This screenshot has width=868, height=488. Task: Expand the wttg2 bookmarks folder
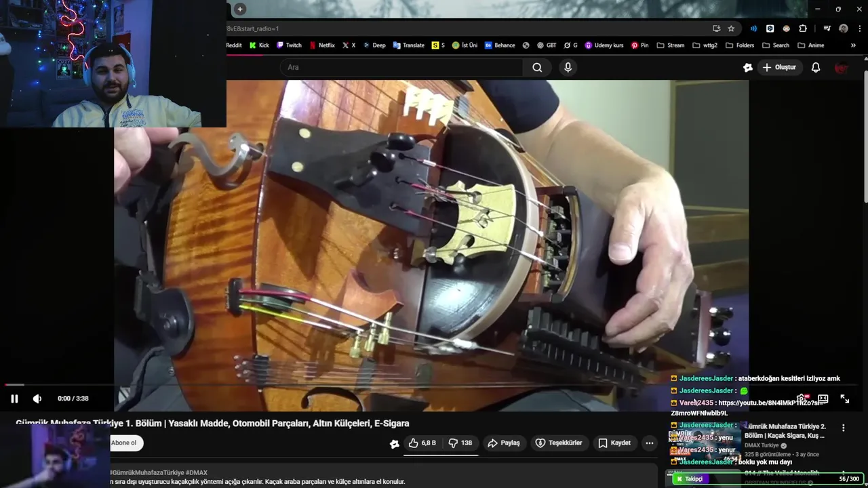(x=705, y=45)
